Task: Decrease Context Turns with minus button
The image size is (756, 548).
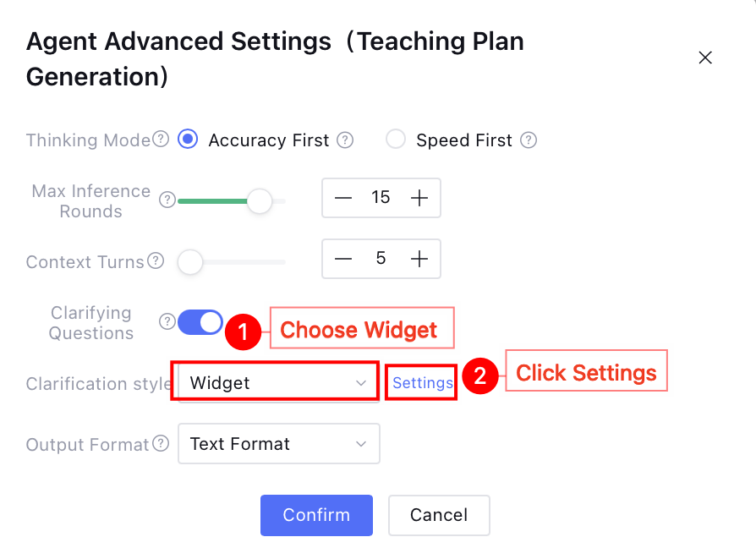Action: coord(342,259)
